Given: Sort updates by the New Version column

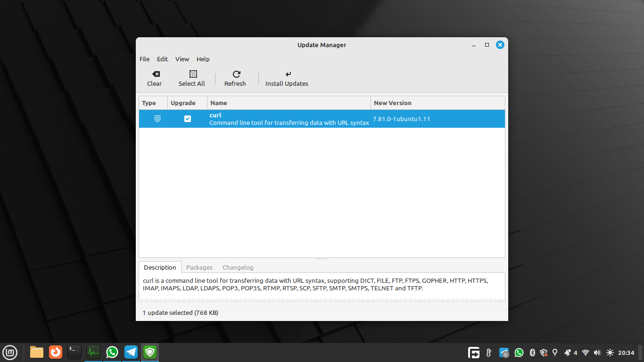Looking at the screenshot, I should point(393,103).
